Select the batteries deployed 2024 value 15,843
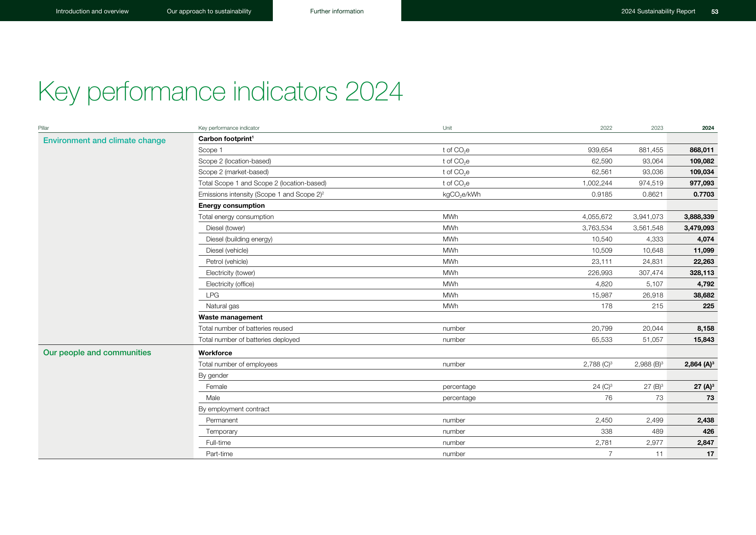 tap(703, 340)
